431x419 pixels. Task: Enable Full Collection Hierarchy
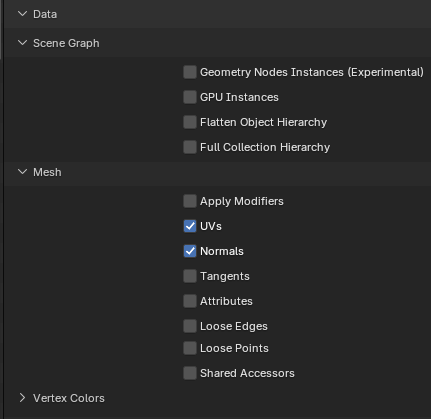point(190,147)
